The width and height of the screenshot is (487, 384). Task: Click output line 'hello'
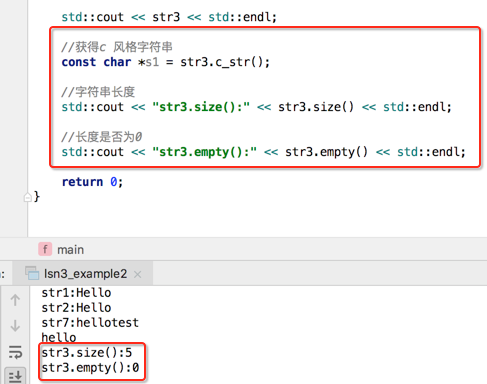click(x=59, y=338)
